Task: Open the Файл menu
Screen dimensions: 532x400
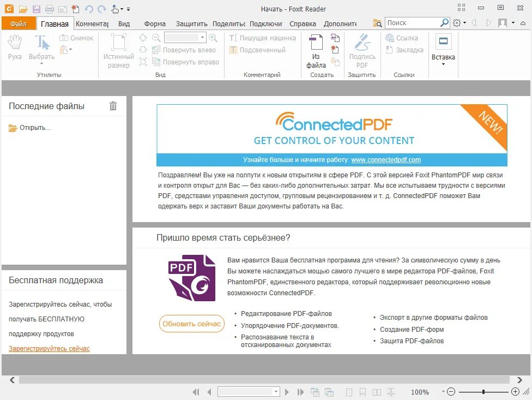Action: 19,23
